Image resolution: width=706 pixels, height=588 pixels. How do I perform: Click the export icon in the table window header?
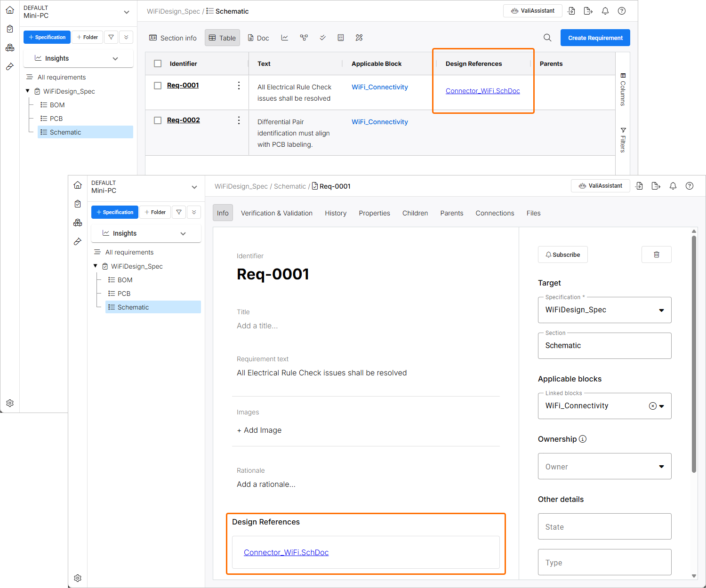pos(588,11)
